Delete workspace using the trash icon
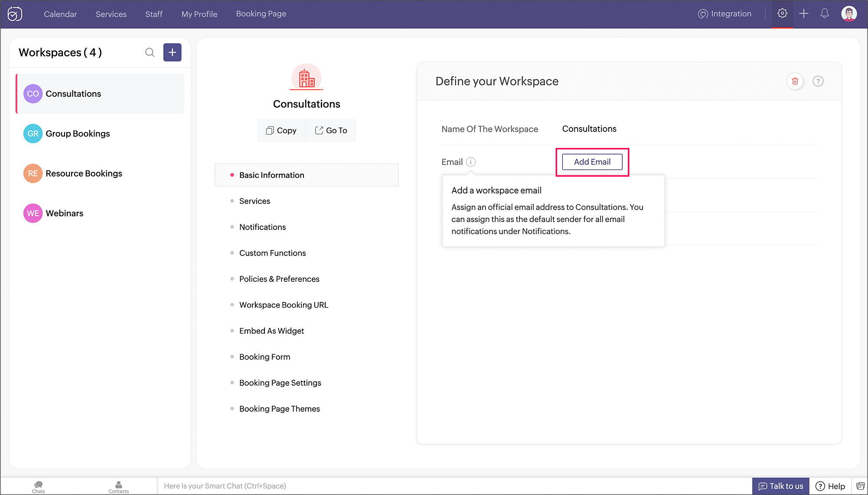This screenshot has width=868, height=495. (795, 81)
